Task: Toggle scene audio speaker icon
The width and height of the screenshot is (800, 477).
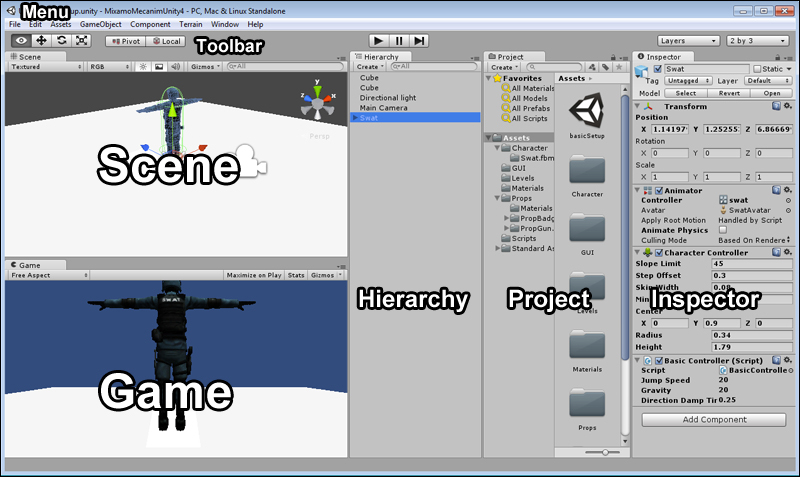Action: [175, 67]
